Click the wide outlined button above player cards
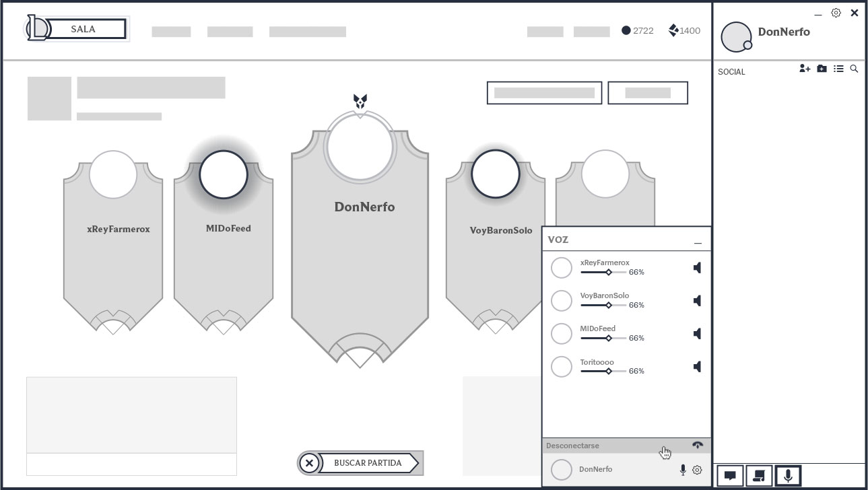Image resolution: width=868 pixels, height=490 pixels. tap(544, 93)
